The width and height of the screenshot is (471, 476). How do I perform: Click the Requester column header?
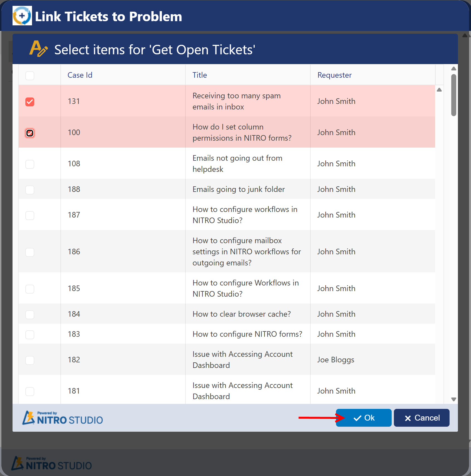334,75
